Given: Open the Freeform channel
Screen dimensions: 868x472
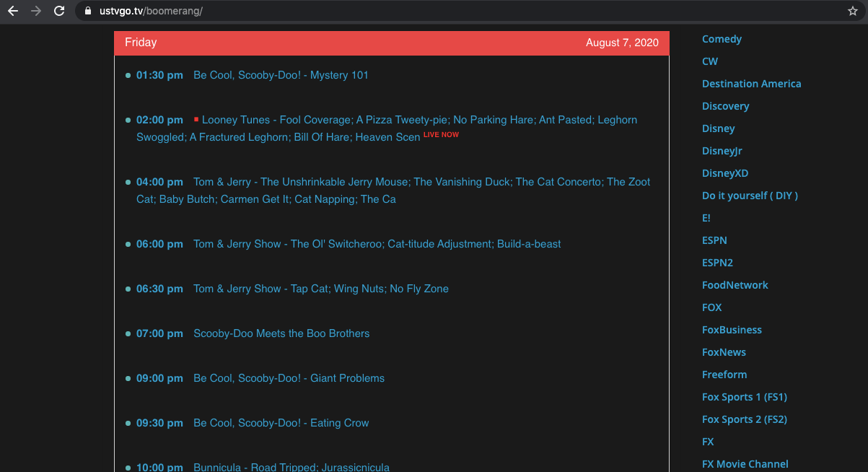Looking at the screenshot, I should pyautogui.click(x=724, y=375).
